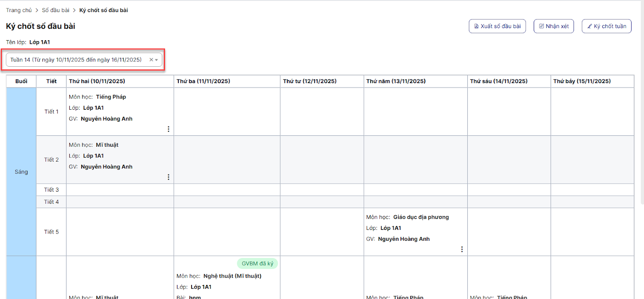This screenshot has height=299, width=644.
Task: Click Xuất sổ đầu bài button
Action: pyautogui.click(x=497, y=26)
